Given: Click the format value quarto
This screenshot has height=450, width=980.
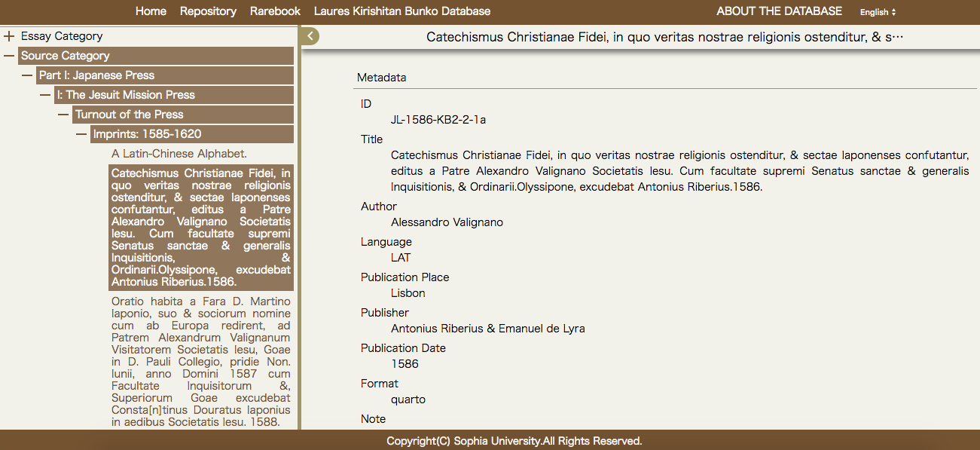Looking at the screenshot, I should point(408,399).
